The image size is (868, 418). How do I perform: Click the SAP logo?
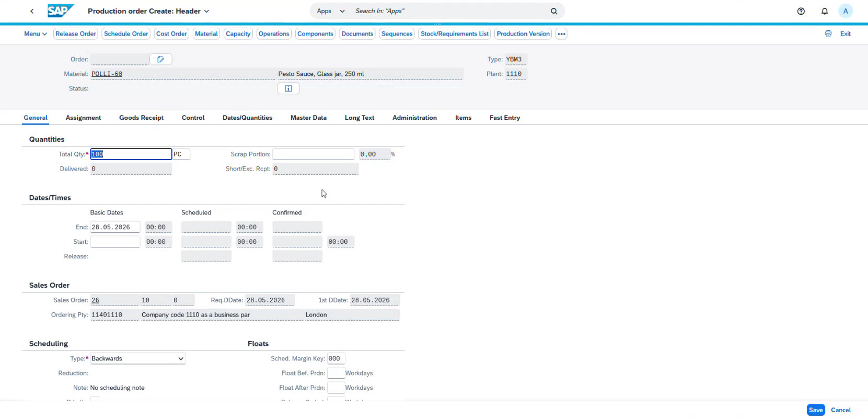[61, 11]
